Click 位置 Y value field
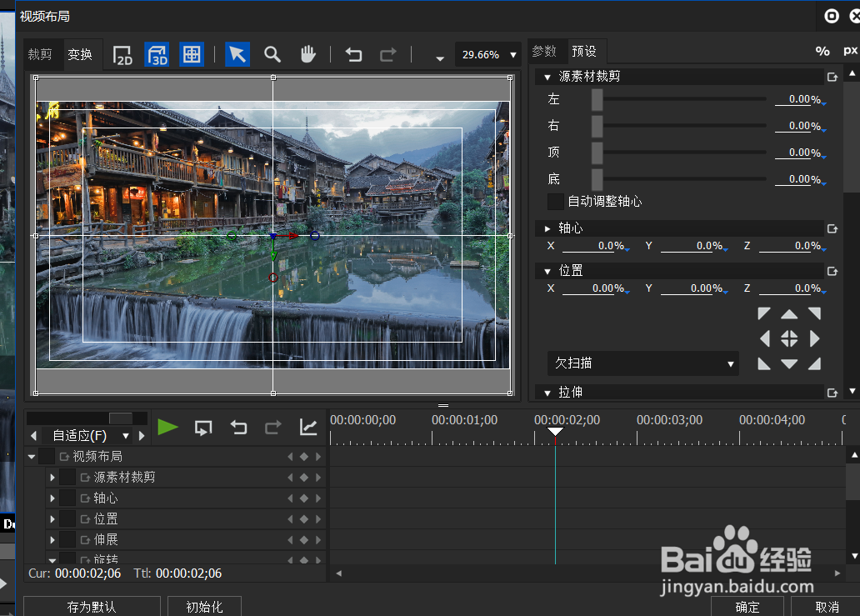Screen dimensions: 860x616 click(694, 288)
